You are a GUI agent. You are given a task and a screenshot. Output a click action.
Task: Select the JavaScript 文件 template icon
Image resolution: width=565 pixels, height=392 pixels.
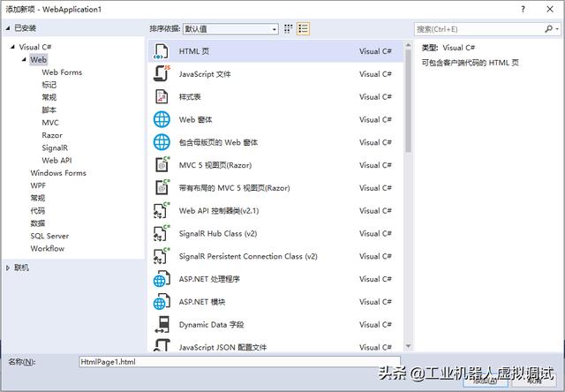[x=161, y=74]
